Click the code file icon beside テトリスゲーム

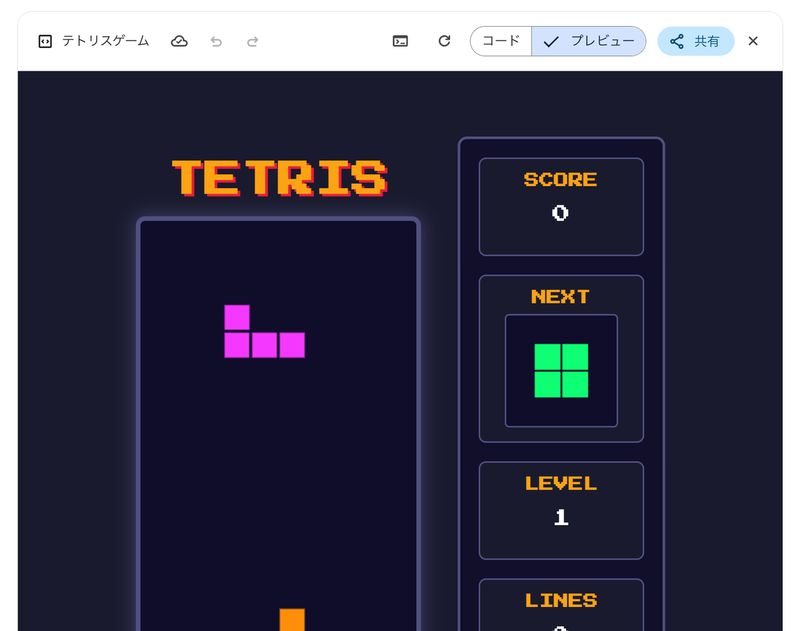pos(45,41)
